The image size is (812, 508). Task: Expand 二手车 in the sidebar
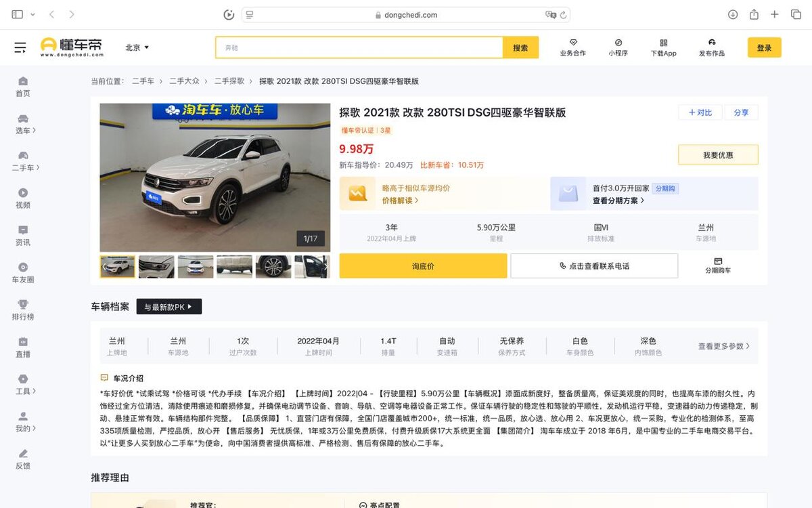[x=25, y=161]
